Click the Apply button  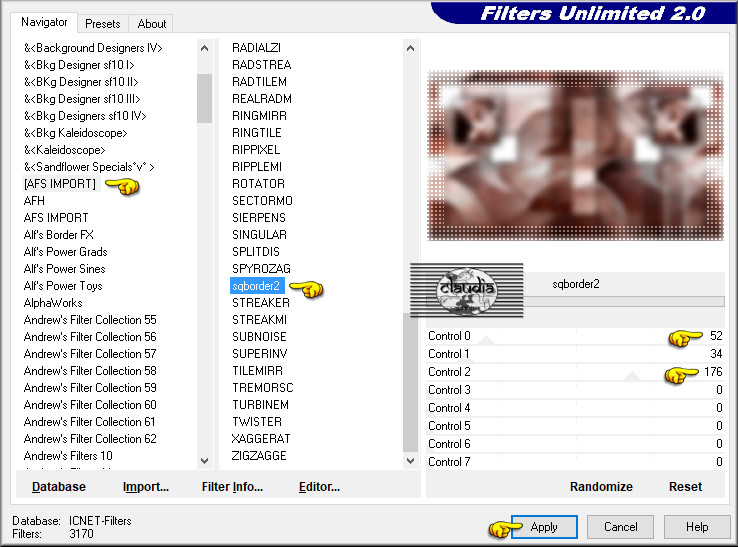point(544,527)
